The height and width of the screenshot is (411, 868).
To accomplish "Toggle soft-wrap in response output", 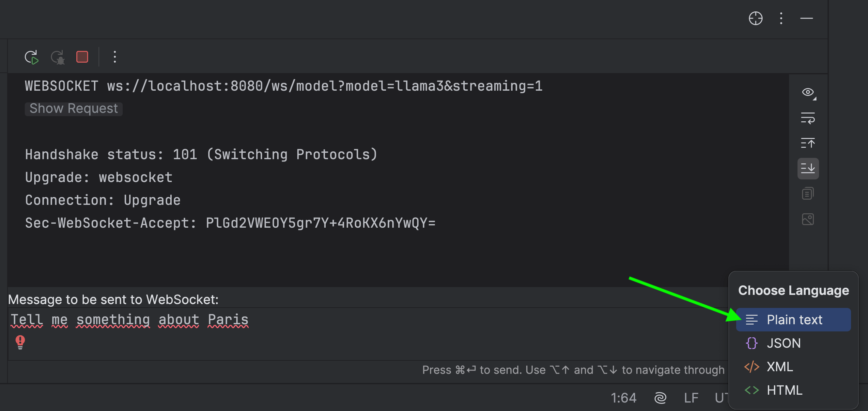I will click(808, 118).
